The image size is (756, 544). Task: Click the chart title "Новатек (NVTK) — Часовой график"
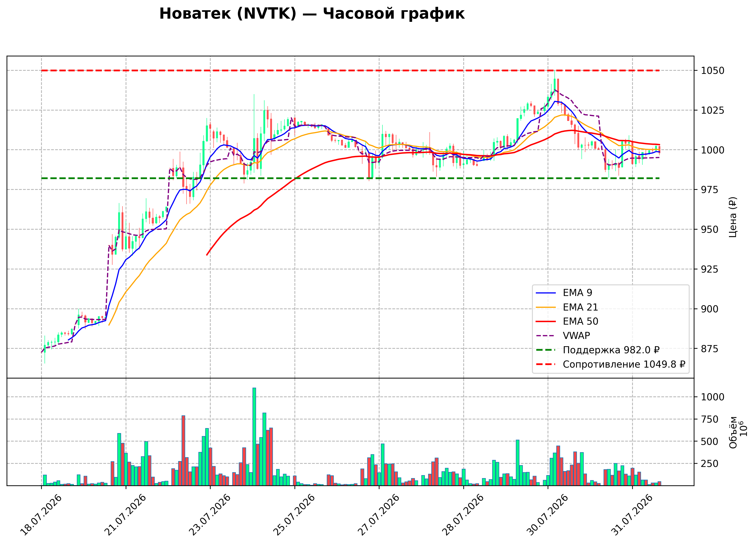[x=312, y=14]
